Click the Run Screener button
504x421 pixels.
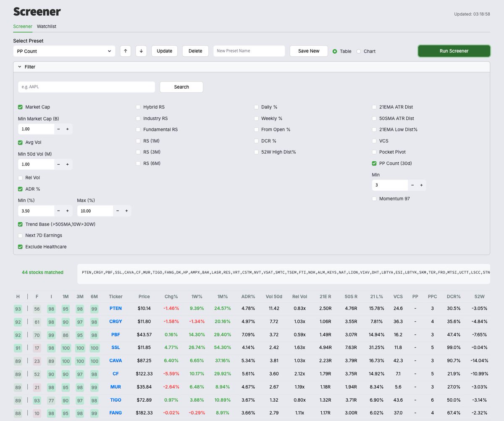pos(454,51)
